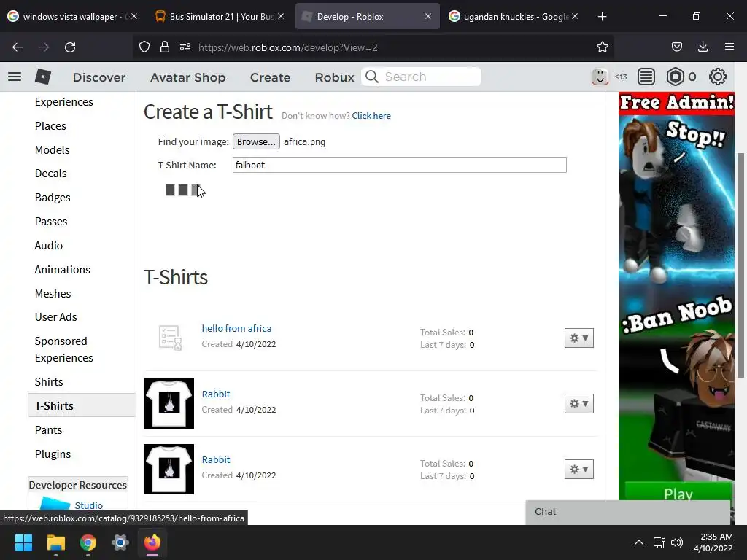The height and width of the screenshot is (560, 747).
Task: Open a new browser tab with plus
Action: (x=602, y=17)
